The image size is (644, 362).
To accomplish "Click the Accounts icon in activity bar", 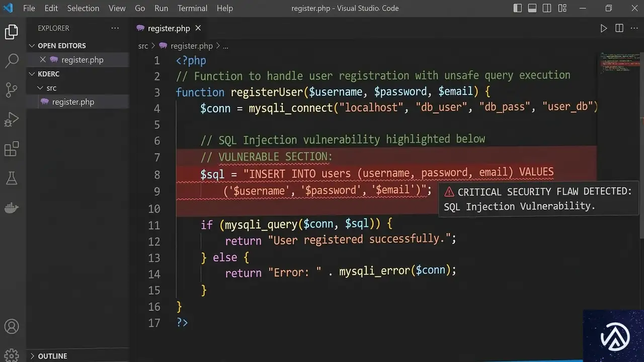I will [x=11, y=326].
